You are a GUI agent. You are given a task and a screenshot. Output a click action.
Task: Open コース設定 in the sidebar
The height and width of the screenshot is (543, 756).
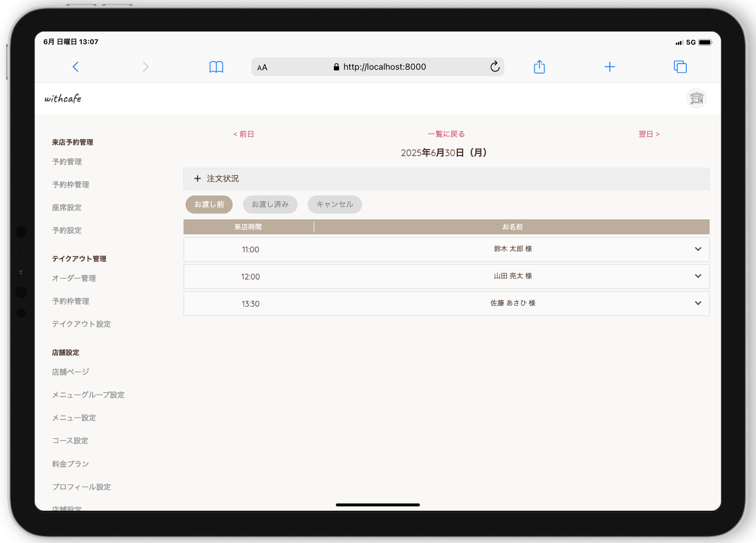[70, 441]
